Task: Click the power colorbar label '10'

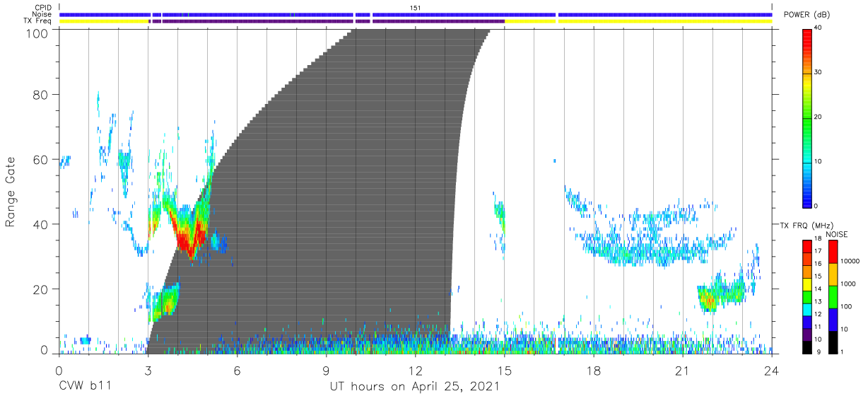Action: point(819,161)
